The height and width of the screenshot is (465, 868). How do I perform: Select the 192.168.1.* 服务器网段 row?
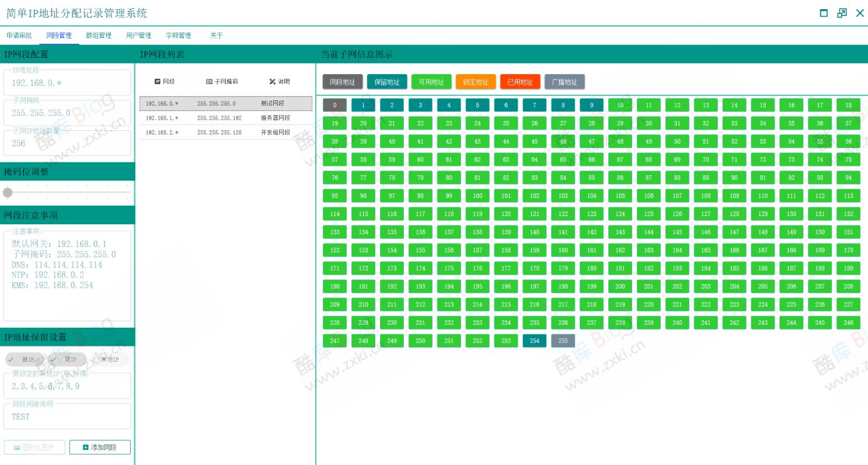click(226, 118)
